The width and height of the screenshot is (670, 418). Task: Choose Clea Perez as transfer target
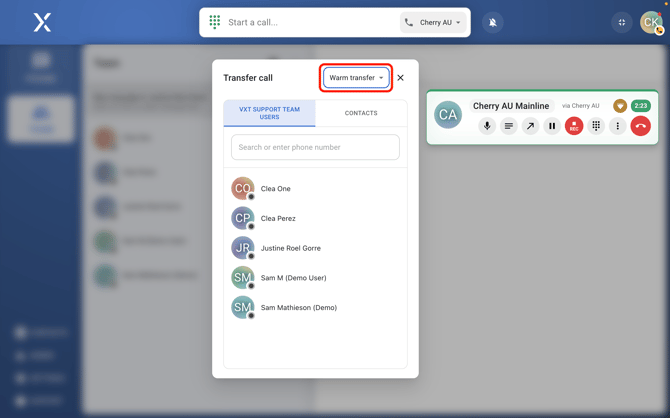point(278,218)
